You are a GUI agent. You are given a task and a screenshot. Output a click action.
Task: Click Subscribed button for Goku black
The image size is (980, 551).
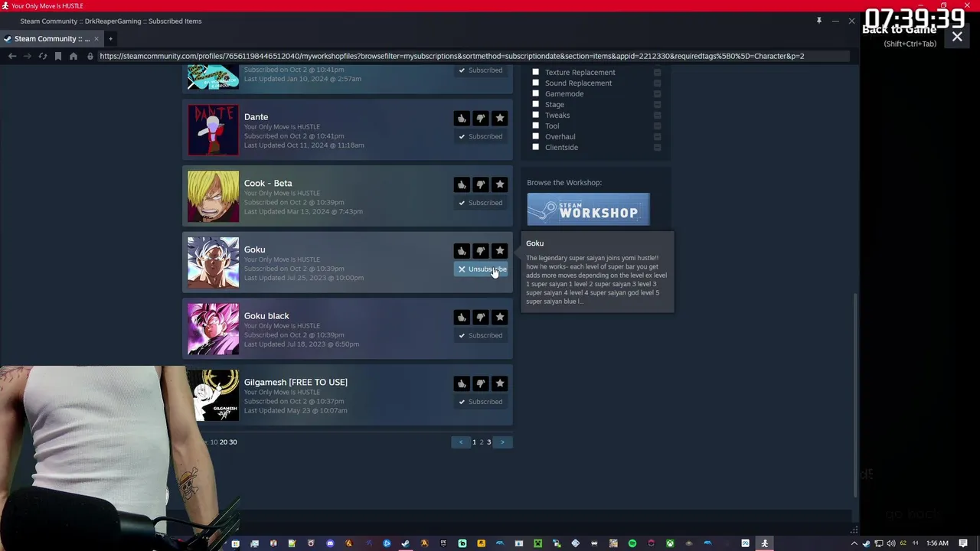[x=481, y=335]
